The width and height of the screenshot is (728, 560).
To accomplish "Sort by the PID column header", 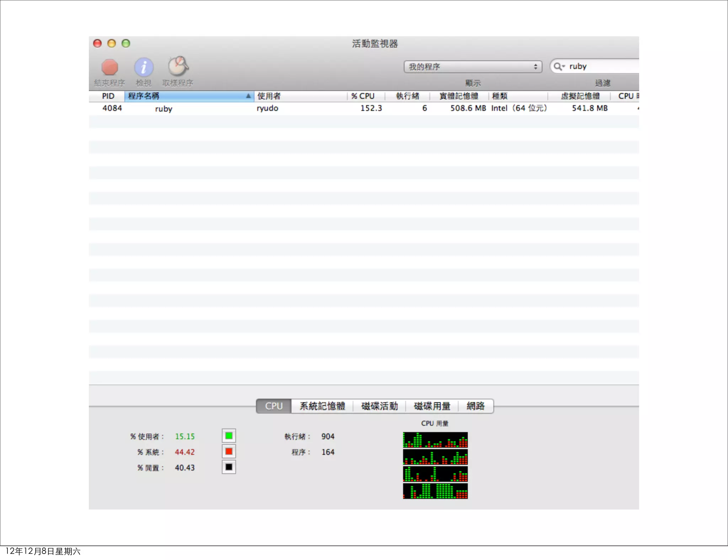I will click(108, 96).
